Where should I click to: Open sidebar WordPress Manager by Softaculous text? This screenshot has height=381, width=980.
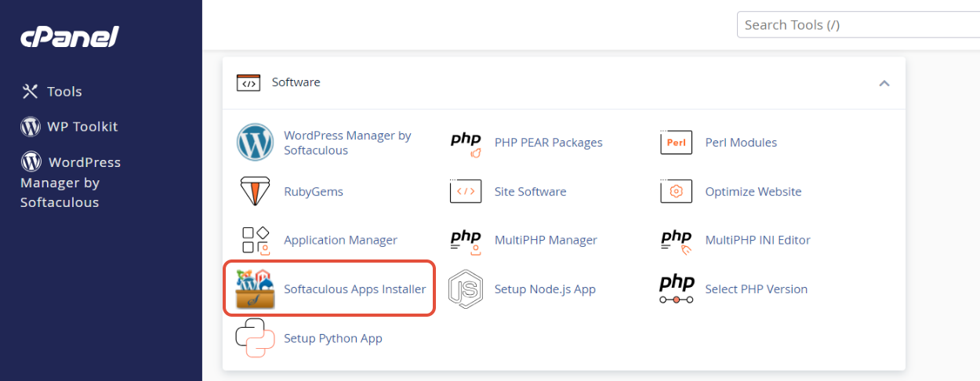coord(71,182)
